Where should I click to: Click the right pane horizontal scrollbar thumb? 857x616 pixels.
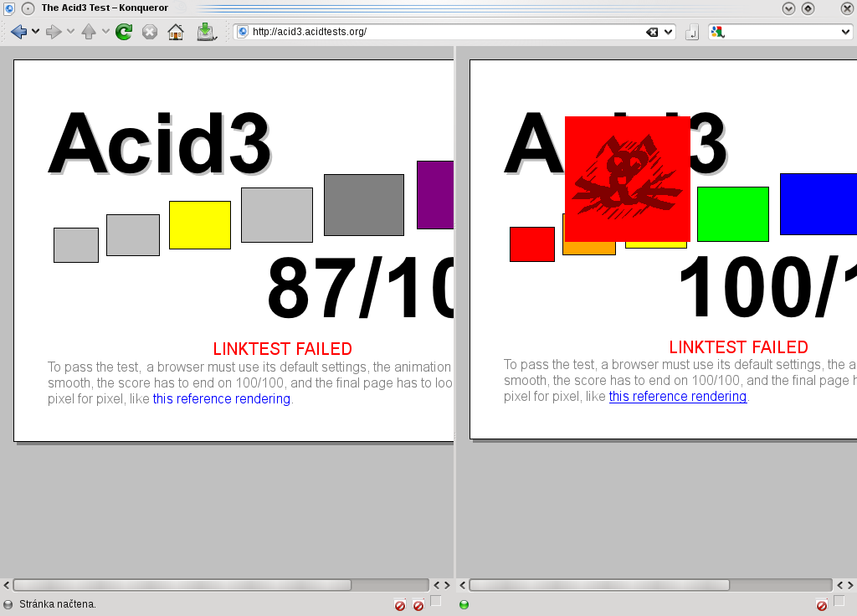(599, 585)
